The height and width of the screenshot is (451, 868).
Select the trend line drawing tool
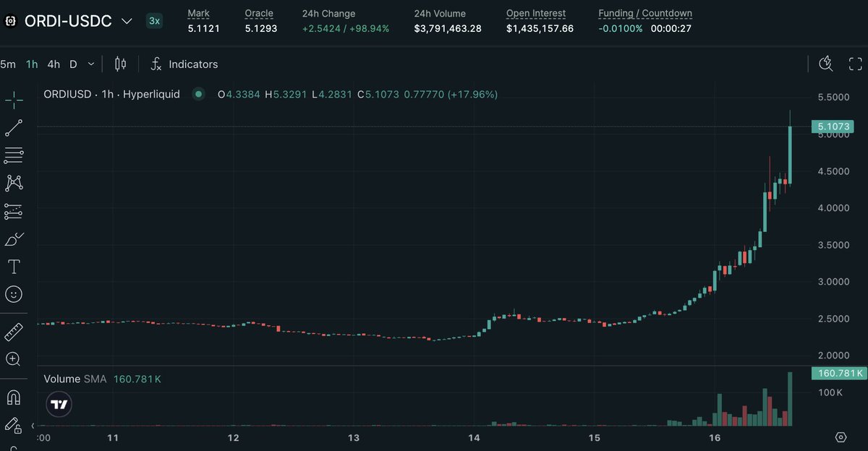coord(14,128)
